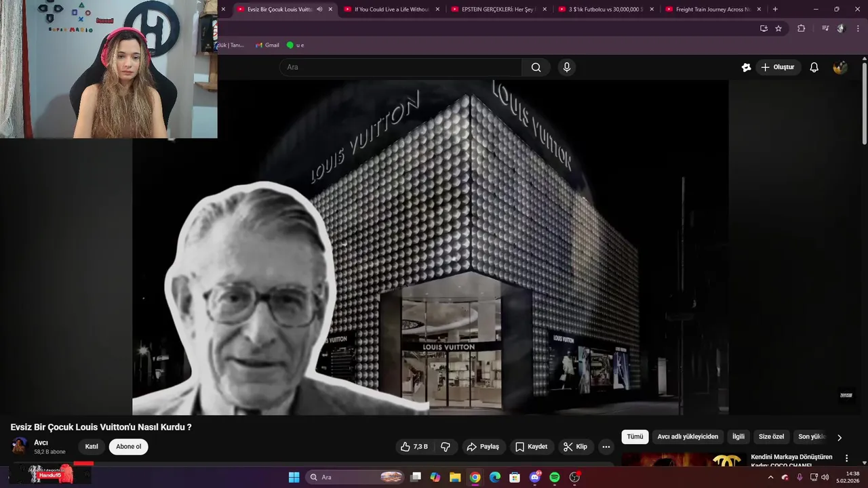The height and width of the screenshot is (488, 868).
Task: Switch to Freight Train Journey tab
Action: [x=713, y=9]
